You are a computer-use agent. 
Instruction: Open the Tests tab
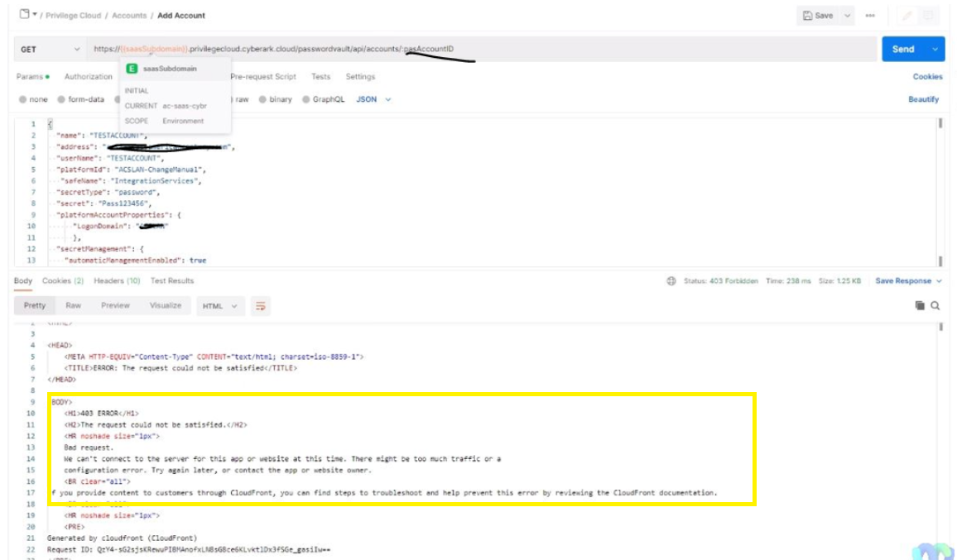[320, 77]
